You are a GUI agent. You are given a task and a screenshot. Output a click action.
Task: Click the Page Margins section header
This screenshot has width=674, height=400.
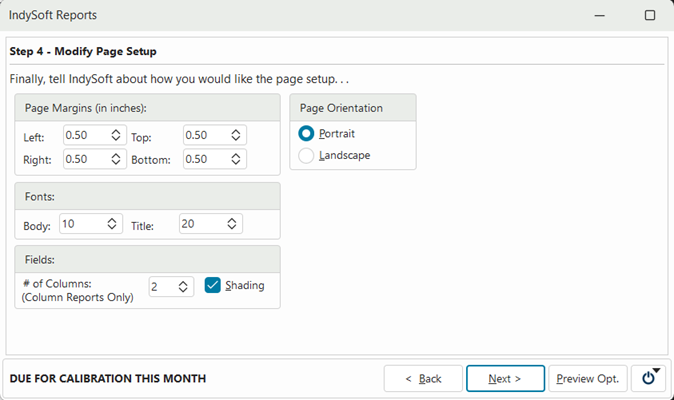(x=147, y=108)
